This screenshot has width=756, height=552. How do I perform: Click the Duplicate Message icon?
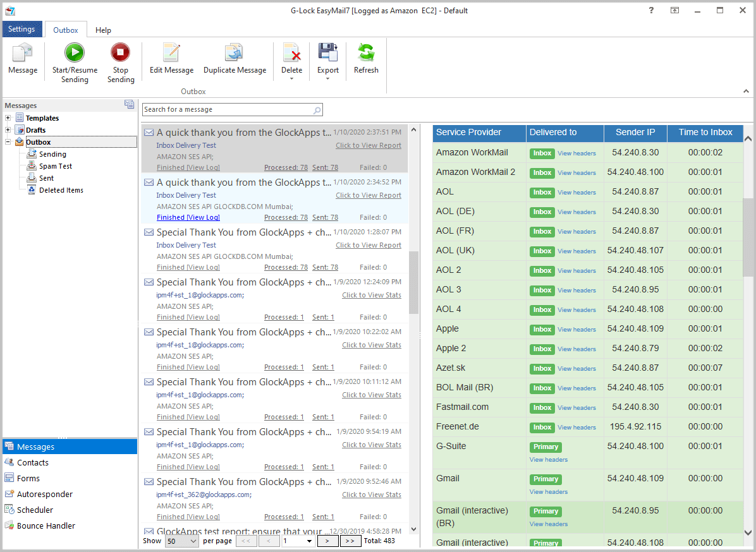pos(235,52)
